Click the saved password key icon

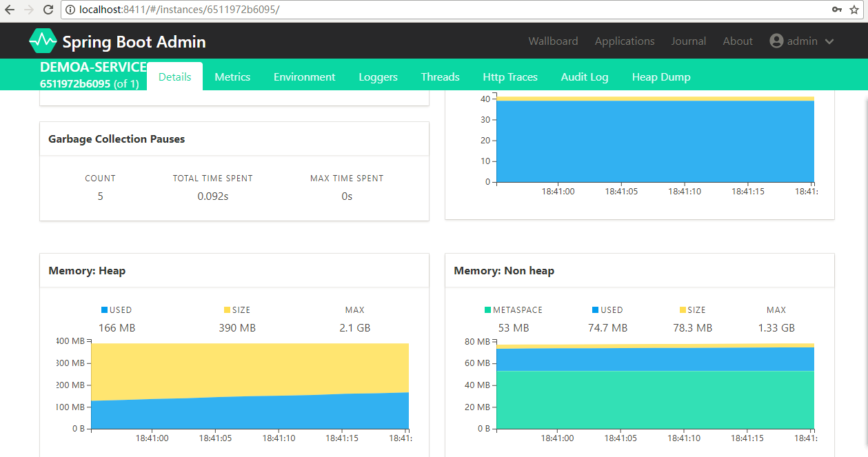(837, 10)
